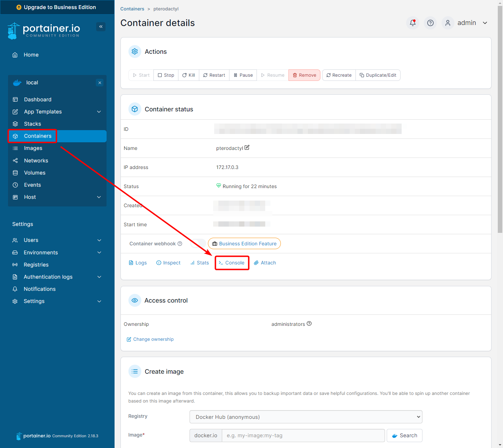
Task: Open the admin user menu dropdown arrow
Action: [485, 23]
